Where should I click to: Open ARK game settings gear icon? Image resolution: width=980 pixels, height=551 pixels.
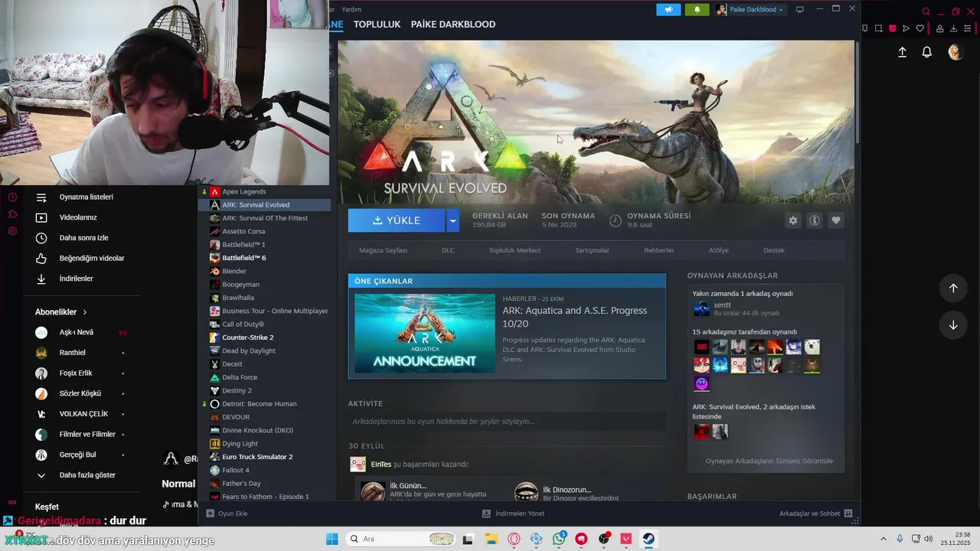pyautogui.click(x=793, y=220)
